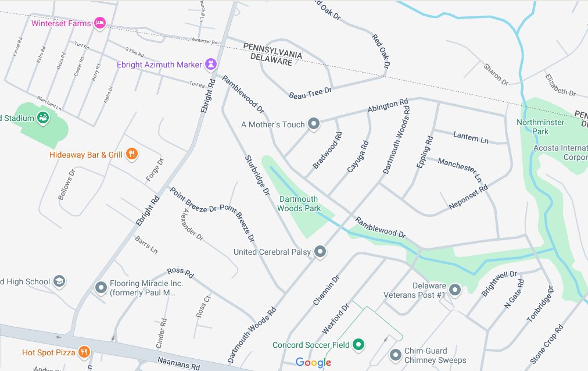Viewport: 588px width, 371px height.
Task: Select the Stadium green marker icon
Action: coord(43,118)
